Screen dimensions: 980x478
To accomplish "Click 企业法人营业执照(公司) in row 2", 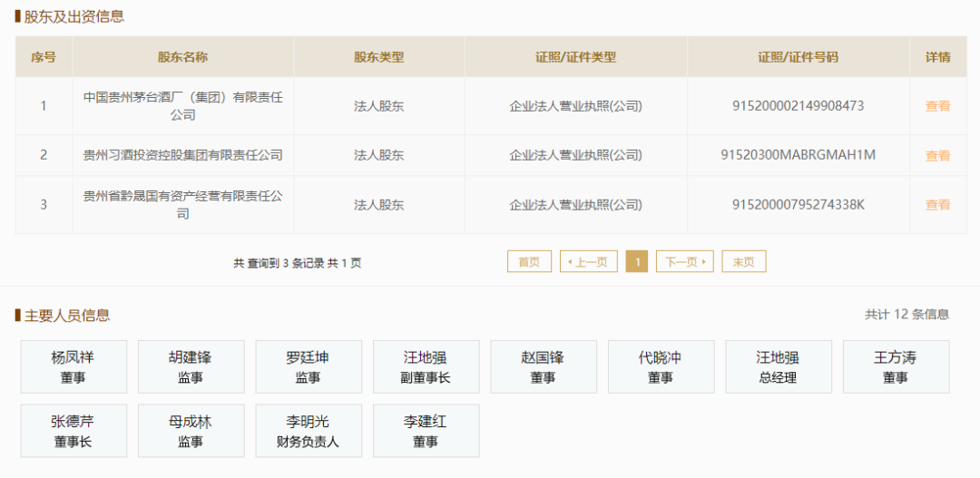I will [576, 155].
